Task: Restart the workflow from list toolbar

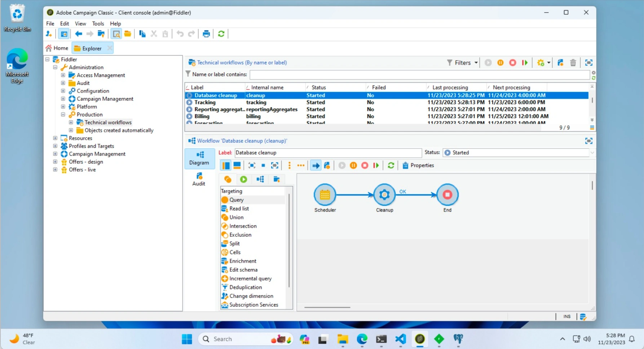Action: click(525, 63)
